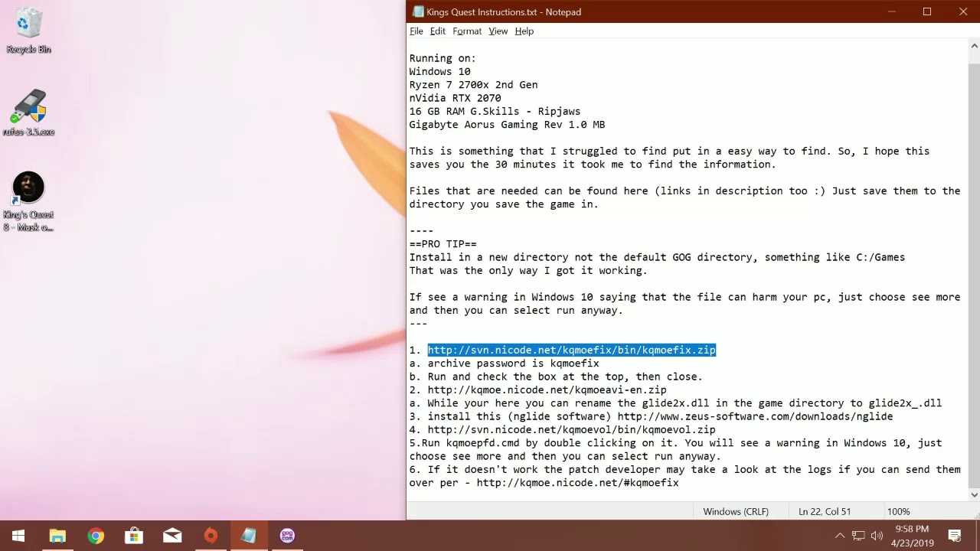This screenshot has height=551, width=980.
Task: Open the File menu in Notepad
Action: pyautogui.click(x=416, y=31)
